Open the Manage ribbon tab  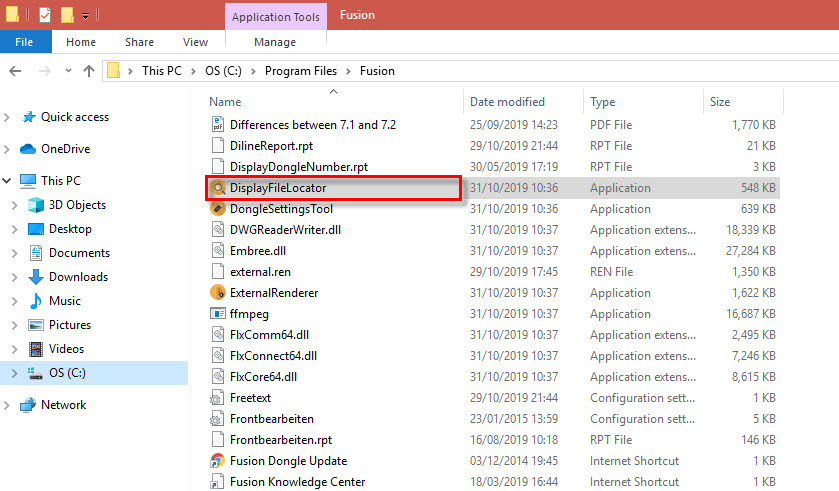tap(275, 42)
